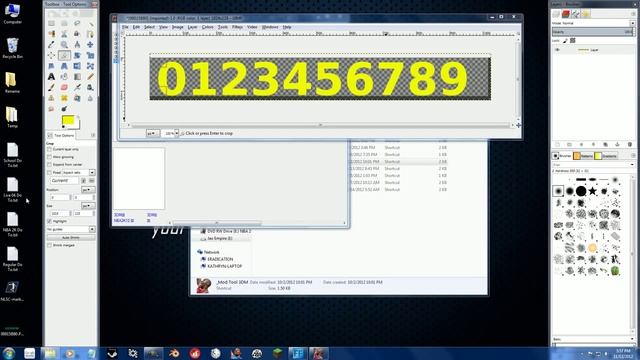Toggle the Fixed aspect ratio checkbox
640x360 pixels.
coord(49,173)
